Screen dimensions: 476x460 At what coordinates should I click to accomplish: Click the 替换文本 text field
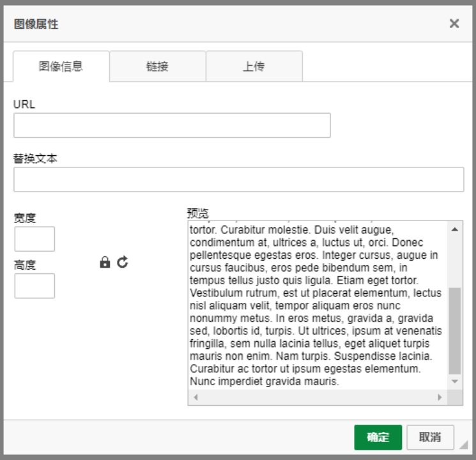[238, 180]
